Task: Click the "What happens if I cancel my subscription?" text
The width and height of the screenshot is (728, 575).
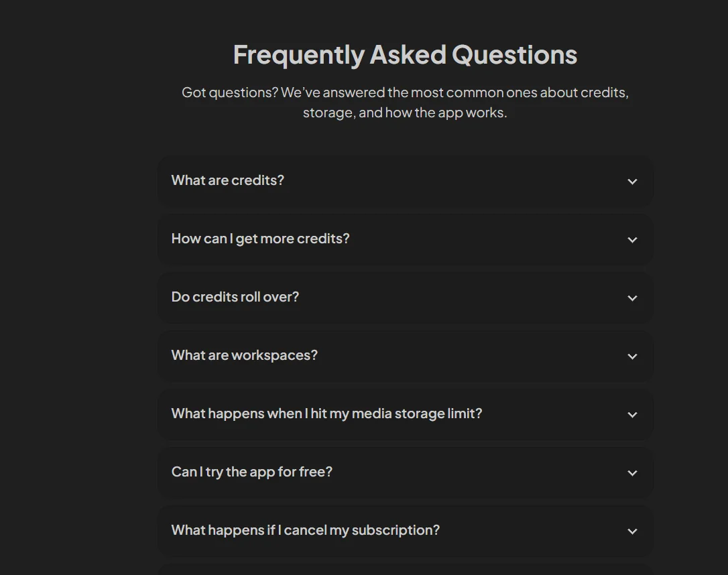Action: 306,530
